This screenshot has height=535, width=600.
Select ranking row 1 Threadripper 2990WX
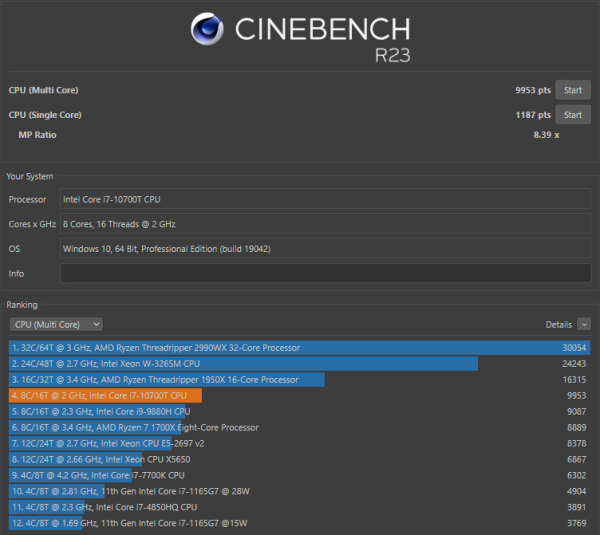300,347
